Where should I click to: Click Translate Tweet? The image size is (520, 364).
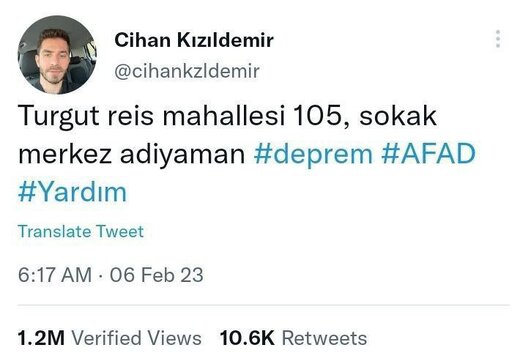click(81, 231)
